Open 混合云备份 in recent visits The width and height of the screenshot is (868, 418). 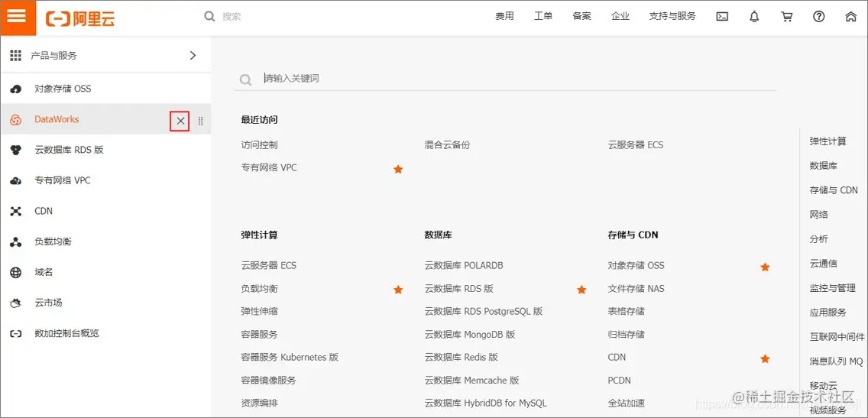(447, 145)
